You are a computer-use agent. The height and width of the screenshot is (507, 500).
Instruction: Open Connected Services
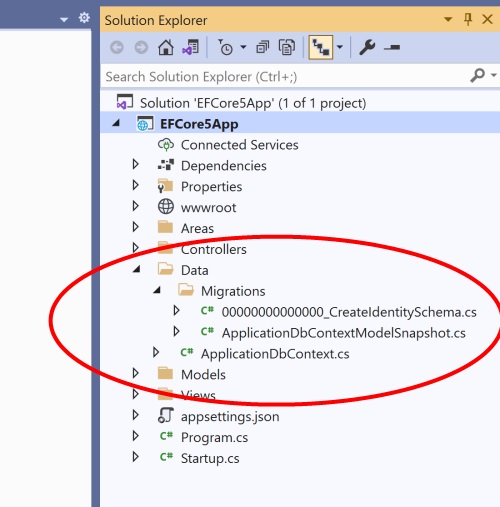coord(239,145)
